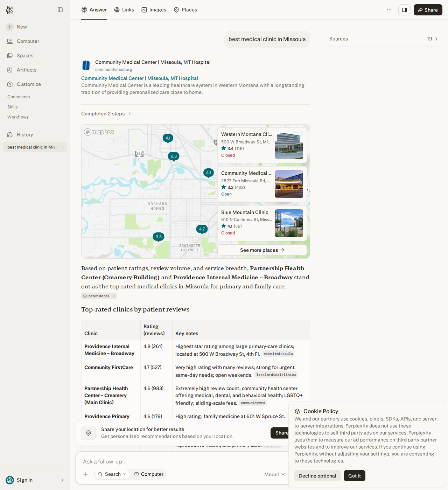Click the 4.7 rating map marker
Viewport: 448px width, 490px height.
pos(202,229)
